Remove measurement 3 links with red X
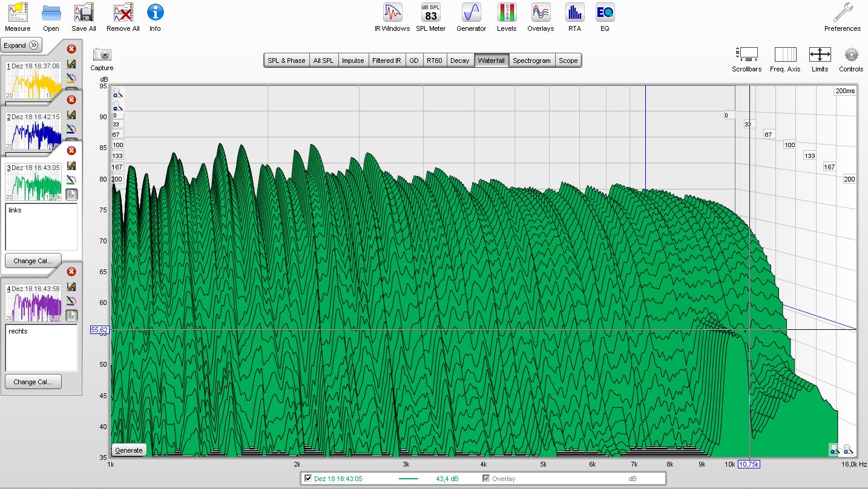Screen dimensions: 868x489 pos(71,151)
